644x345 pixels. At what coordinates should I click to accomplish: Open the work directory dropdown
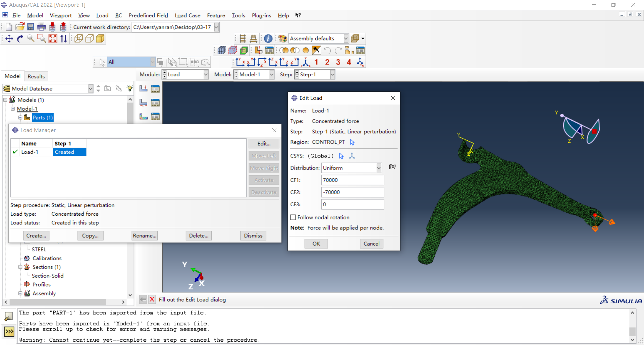pyautogui.click(x=217, y=27)
